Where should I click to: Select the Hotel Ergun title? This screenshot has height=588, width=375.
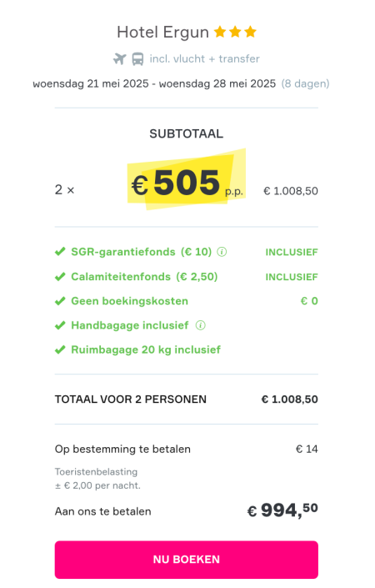(163, 33)
